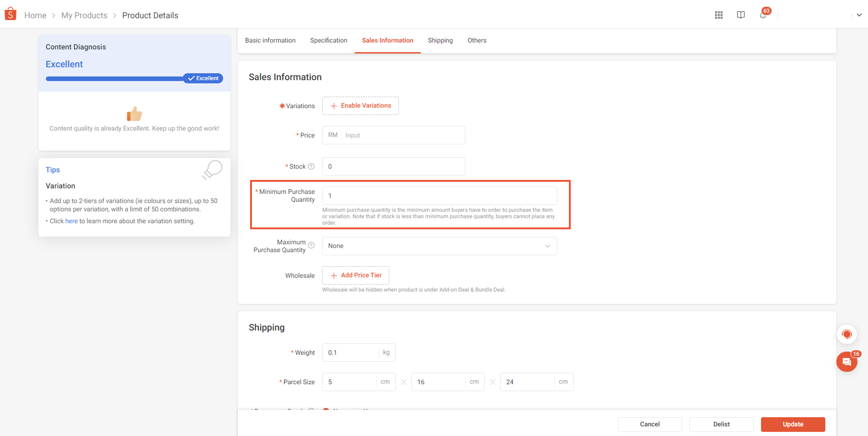Image resolution: width=868 pixels, height=436 pixels.
Task: Click the Update button
Action: (793, 424)
